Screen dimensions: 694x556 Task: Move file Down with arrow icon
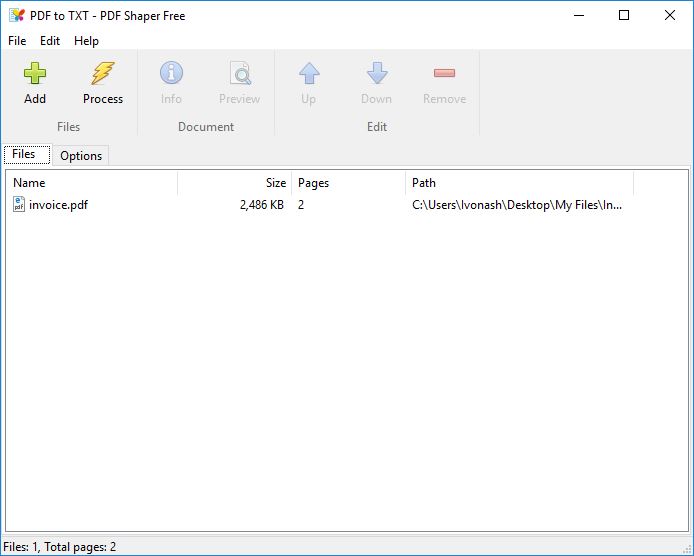[x=377, y=73]
